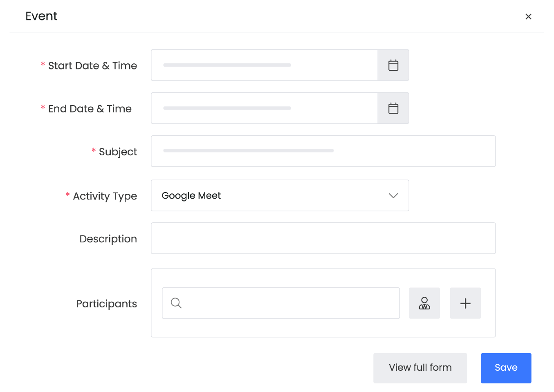Click the Participants label
This screenshot has height=392, width=554.
106,304
